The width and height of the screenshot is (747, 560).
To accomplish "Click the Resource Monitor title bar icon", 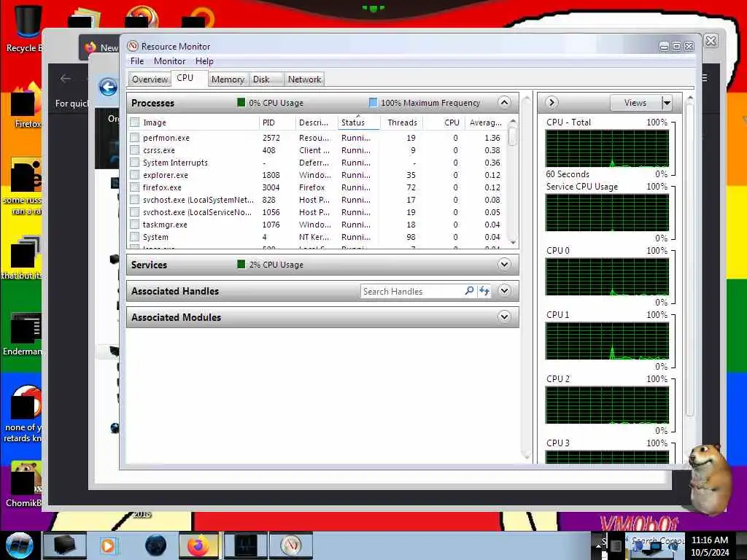I will click(133, 46).
